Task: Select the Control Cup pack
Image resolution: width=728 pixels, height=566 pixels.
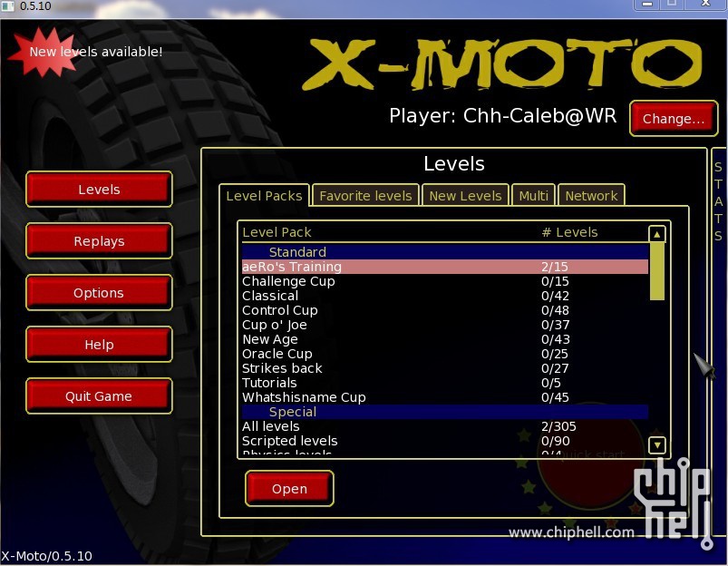Action: 445,310
